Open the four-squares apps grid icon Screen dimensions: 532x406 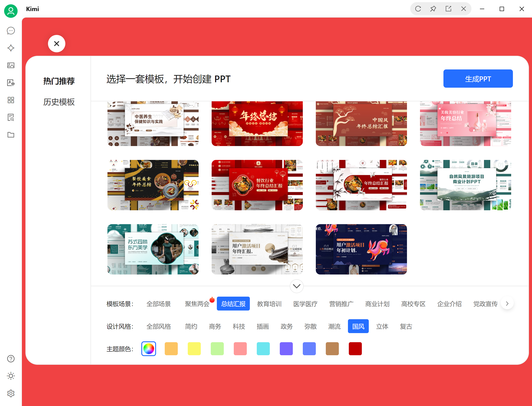pyautogui.click(x=11, y=100)
